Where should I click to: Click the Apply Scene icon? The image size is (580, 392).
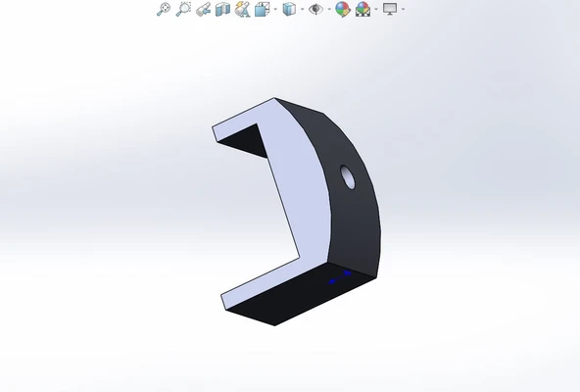[362, 9]
